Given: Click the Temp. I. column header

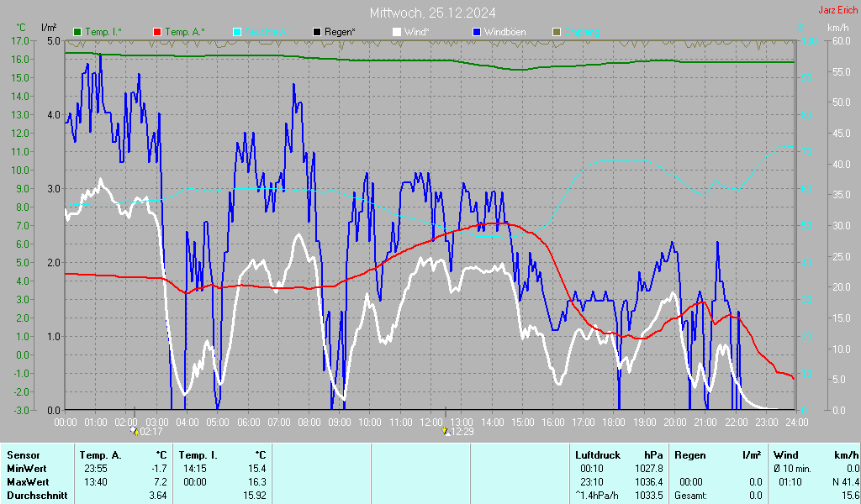Looking at the screenshot, I should pyautogui.click(x=198, y=455).
